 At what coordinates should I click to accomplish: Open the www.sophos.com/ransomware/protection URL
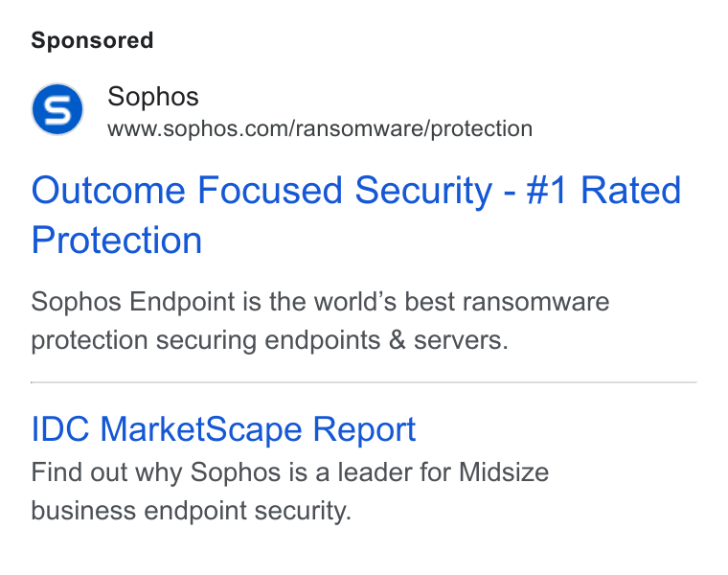click(320, 128)
